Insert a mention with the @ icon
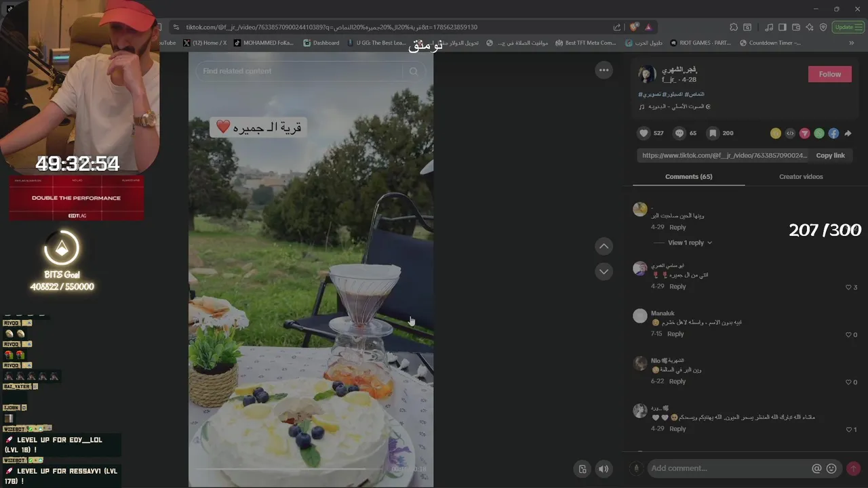 (816, 468)
